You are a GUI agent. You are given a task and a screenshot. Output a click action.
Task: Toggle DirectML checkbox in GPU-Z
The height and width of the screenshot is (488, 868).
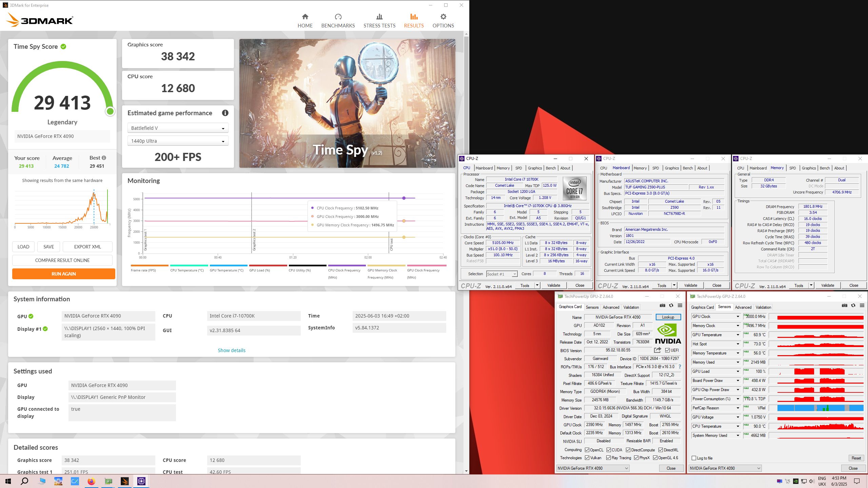coord(660,450)
